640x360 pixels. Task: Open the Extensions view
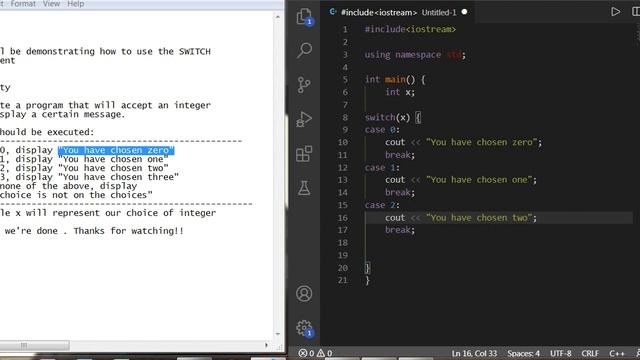(304, 154)
